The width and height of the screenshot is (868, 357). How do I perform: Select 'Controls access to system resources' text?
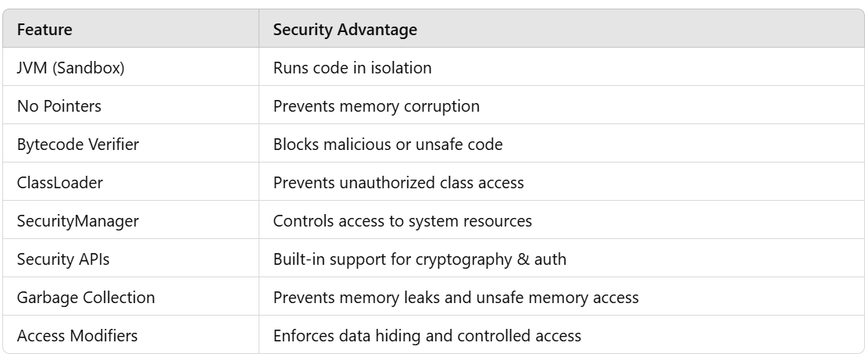[402, 220]
